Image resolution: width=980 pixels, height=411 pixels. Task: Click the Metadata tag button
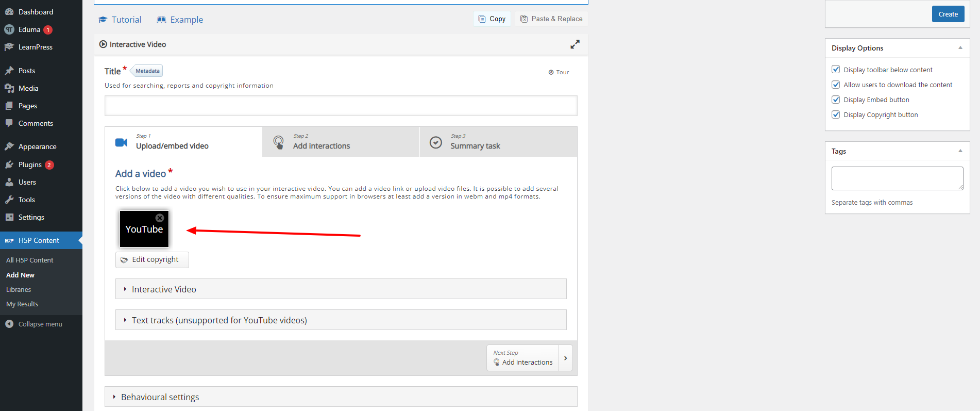click(x=147, y=71)
